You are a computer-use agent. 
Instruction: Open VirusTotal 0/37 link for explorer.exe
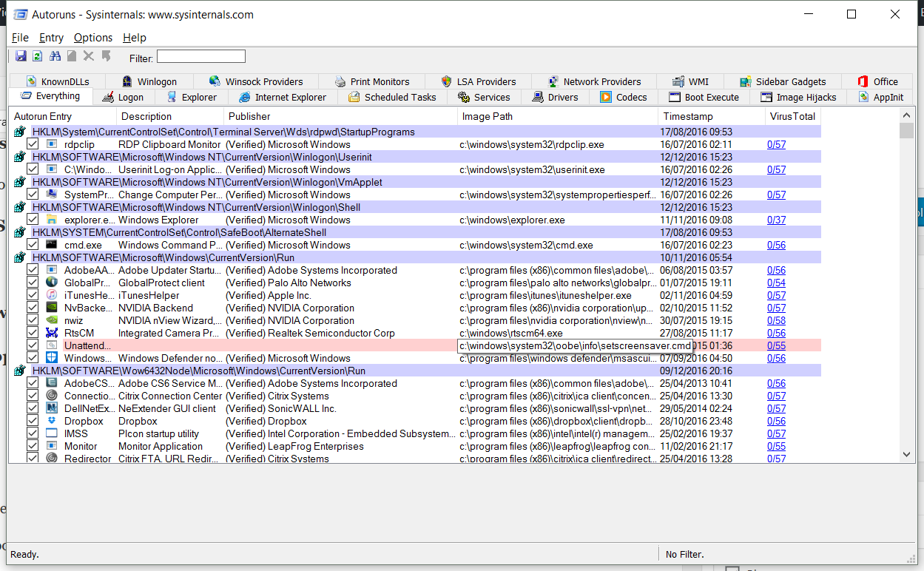776,220
